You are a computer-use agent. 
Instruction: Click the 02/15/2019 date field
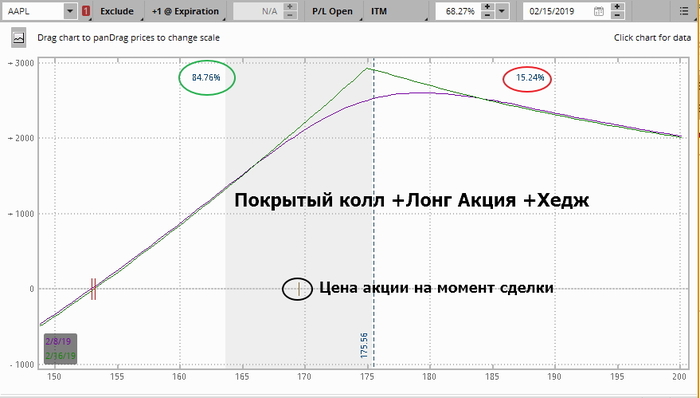point(558,11)
